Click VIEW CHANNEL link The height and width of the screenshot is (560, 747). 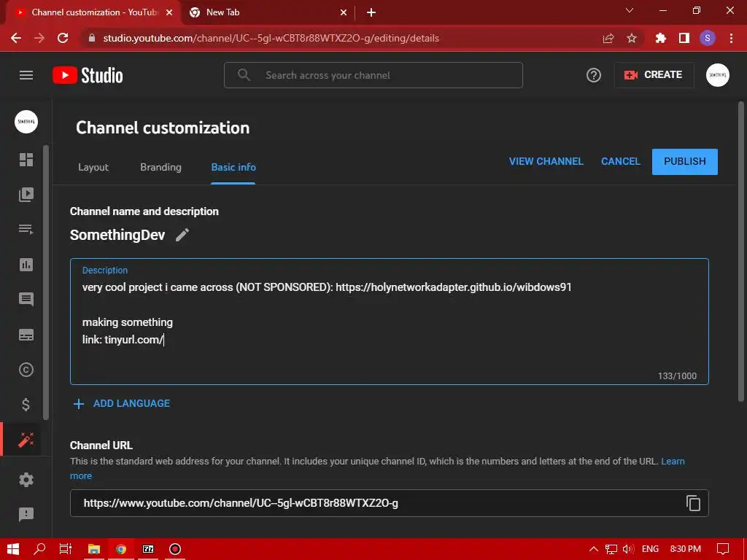point(546,161)
